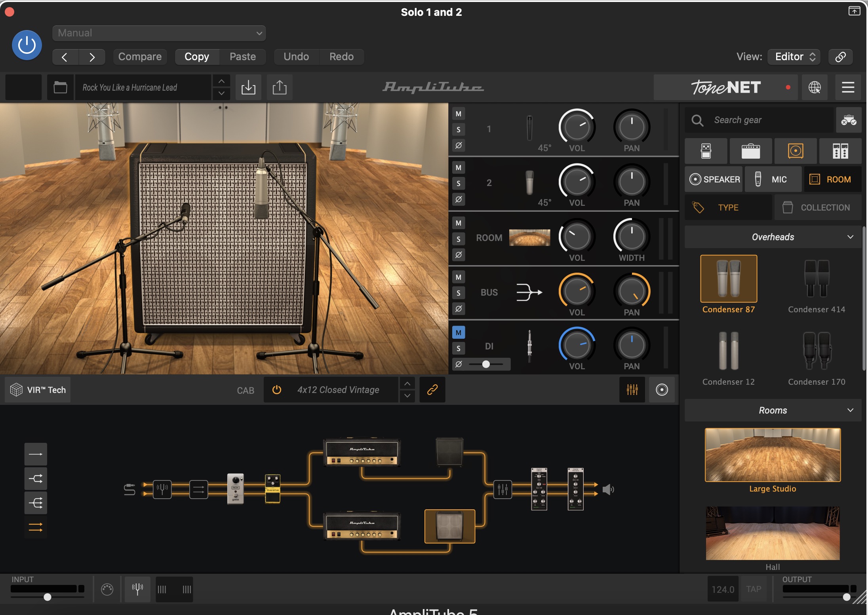Image resolution: width=868 pixels, height=615 pixels.
Task: Select the Hall room thumbnail
Action: pyautogui.click(x=773, y=533)
